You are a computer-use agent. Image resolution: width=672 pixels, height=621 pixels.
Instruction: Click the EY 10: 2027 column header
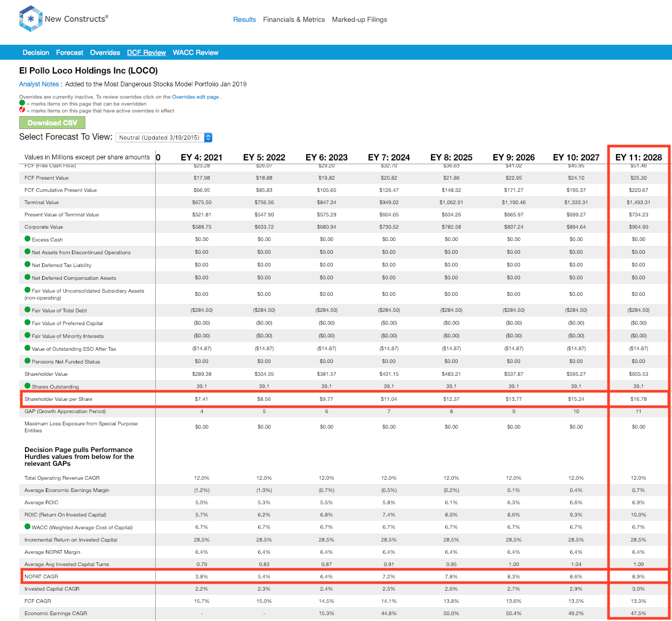click(x=576, y=157)
